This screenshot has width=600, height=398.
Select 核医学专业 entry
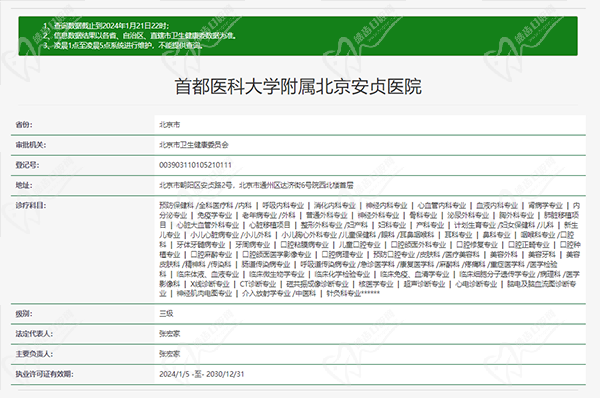[376, 284]
